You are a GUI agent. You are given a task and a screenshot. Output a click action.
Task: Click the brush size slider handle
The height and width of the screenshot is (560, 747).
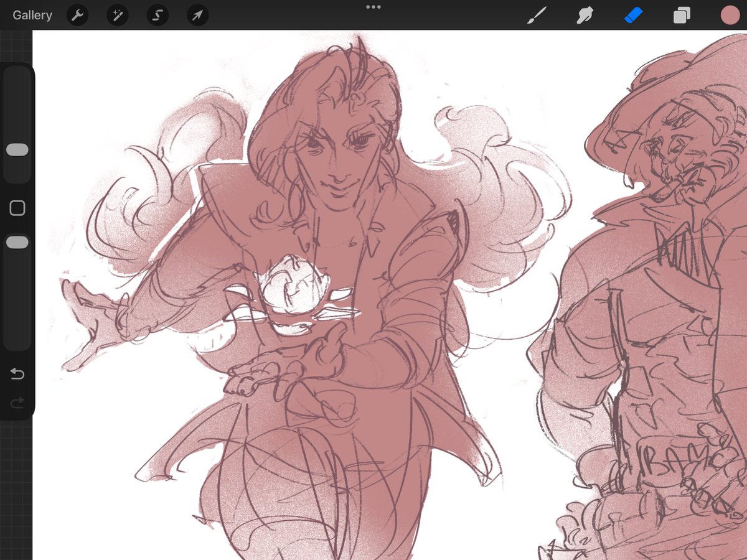pyautogui.click(x=17, y=149)
